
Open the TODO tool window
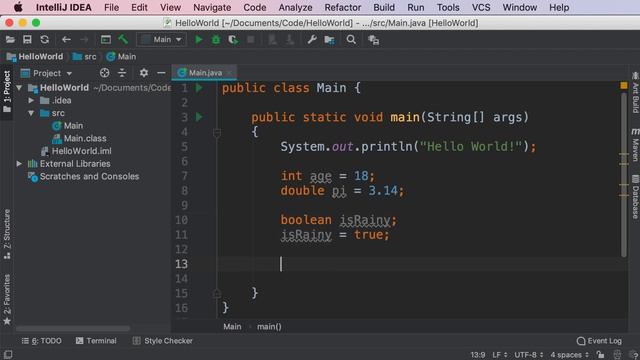41,341
